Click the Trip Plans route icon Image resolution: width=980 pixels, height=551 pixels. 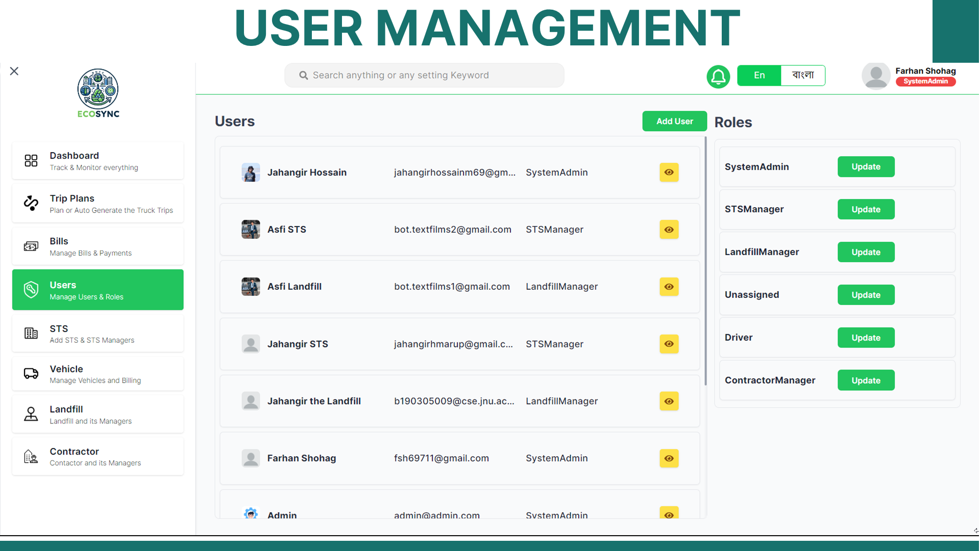31,203
